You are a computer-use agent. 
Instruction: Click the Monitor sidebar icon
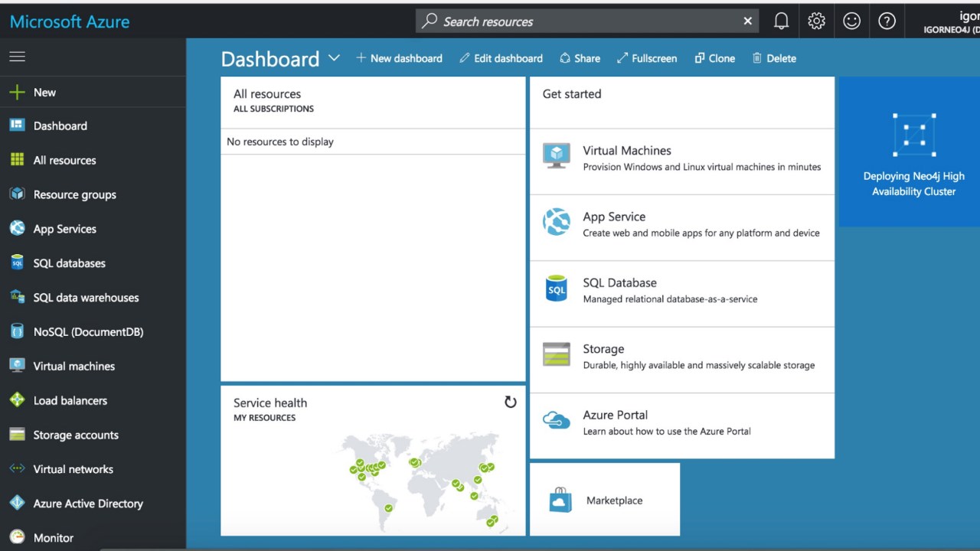tap(17, 537)
